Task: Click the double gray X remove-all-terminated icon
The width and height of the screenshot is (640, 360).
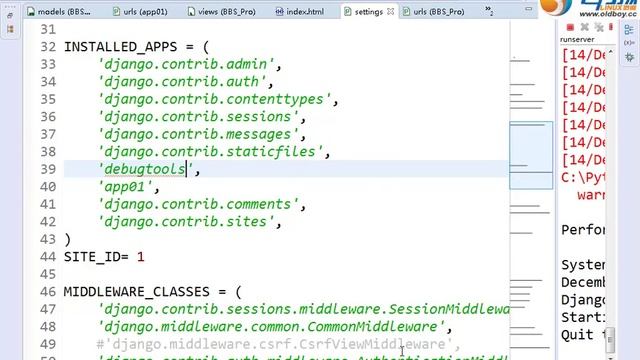Action: click(x=599, y=27)
